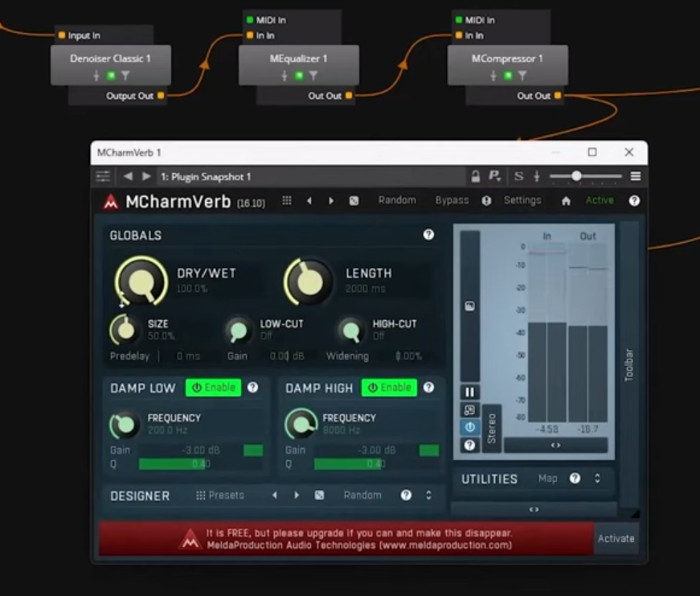The width and height of the screenshot is (700, 596).
Task: Toggle the blue meter power button
Action: pyautogui.click(x=469, y=427)
